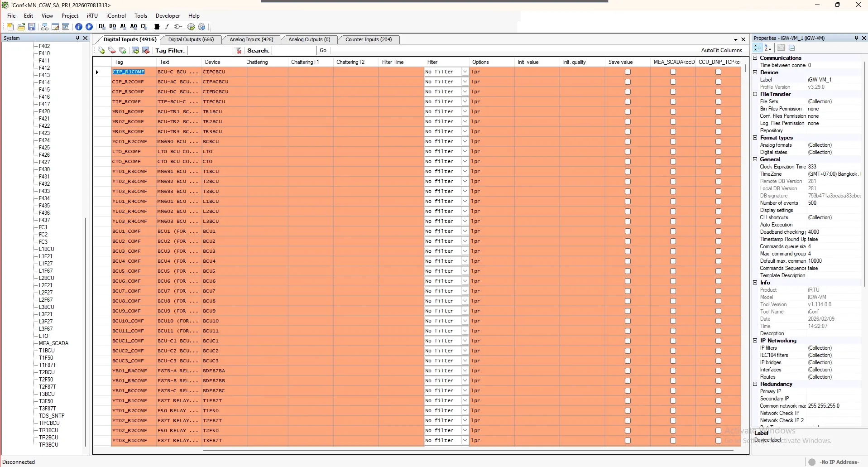Open an existing project folder
Screen dimensions: 868x467
tap(21, 27)
